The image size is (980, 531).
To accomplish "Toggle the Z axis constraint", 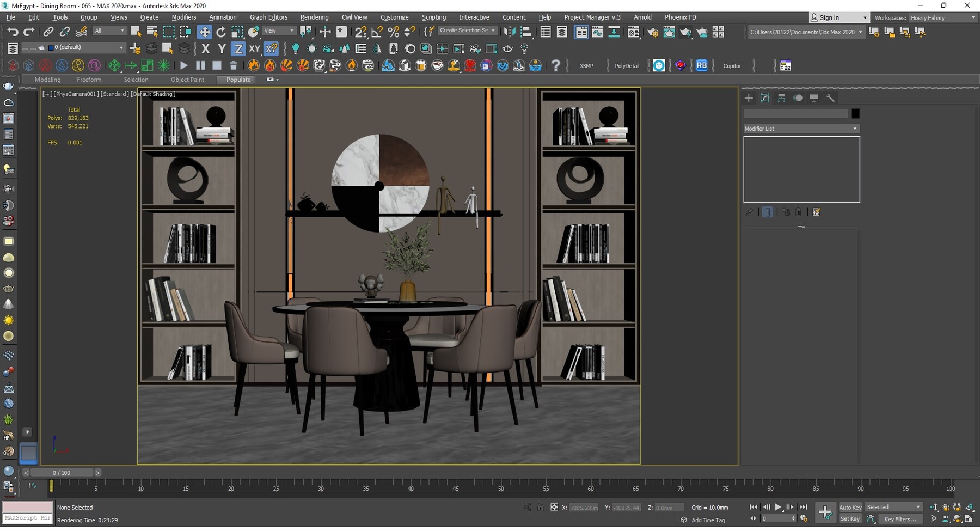I will pyautogui.click(x=238, y=48).
